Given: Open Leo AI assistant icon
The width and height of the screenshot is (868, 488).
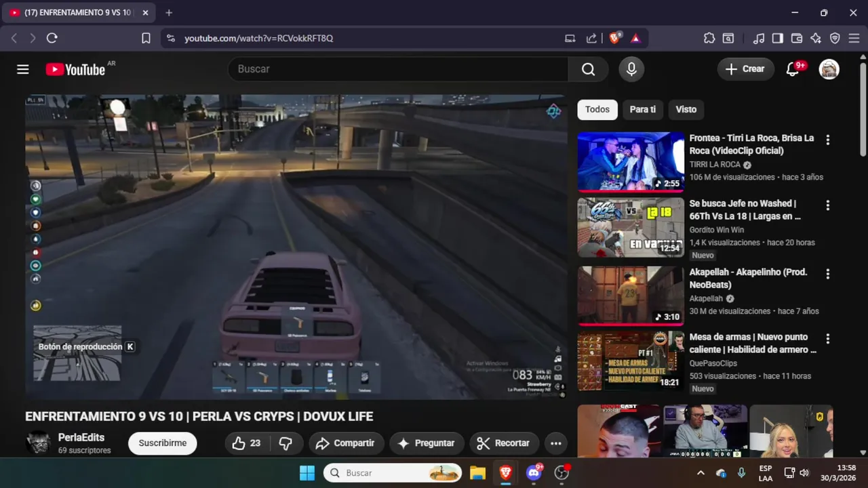Looking at the screenshot, I should 816,38.
